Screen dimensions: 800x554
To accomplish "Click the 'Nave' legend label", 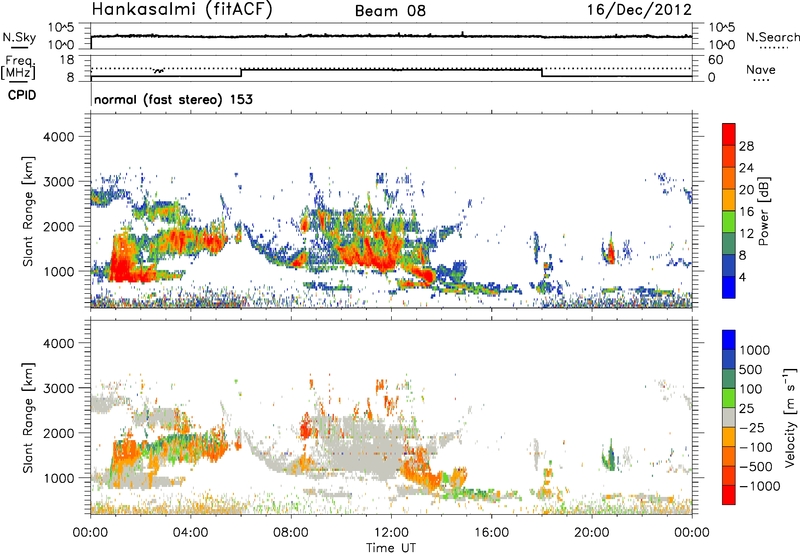I will [x=761, y=70].
